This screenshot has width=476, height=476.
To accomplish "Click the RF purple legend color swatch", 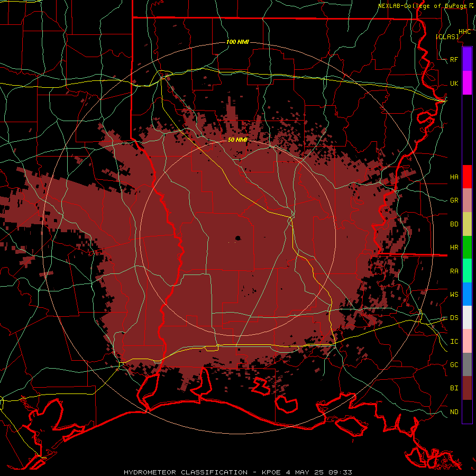I will point(467,59).
